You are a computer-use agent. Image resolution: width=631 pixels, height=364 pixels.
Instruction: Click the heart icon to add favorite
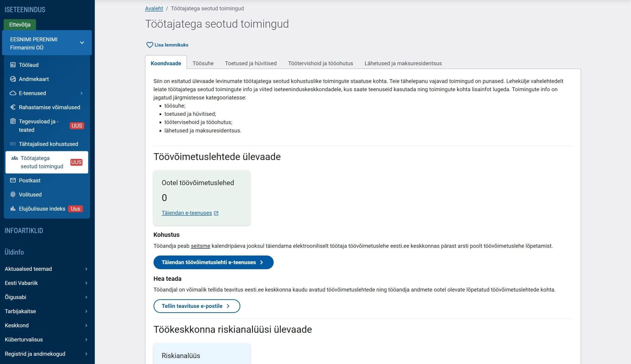pyautogui.click(x=149, y=45)
